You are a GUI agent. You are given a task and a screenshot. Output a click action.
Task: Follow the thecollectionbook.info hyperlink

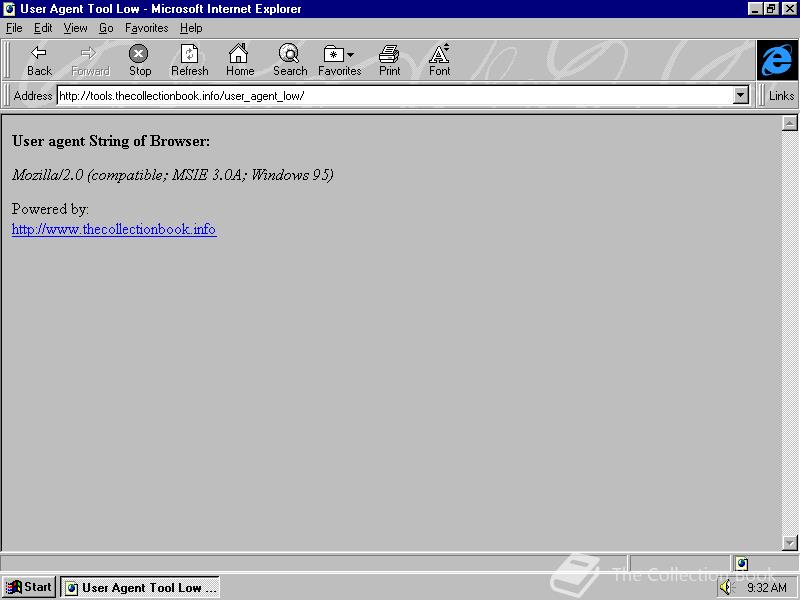tap(114, 229)
